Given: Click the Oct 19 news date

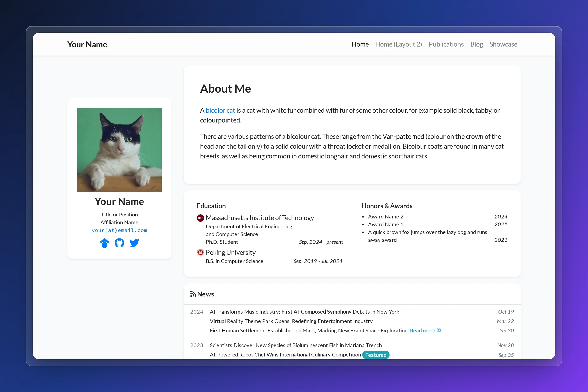Looking at the screenshot, I should point(506,312).
